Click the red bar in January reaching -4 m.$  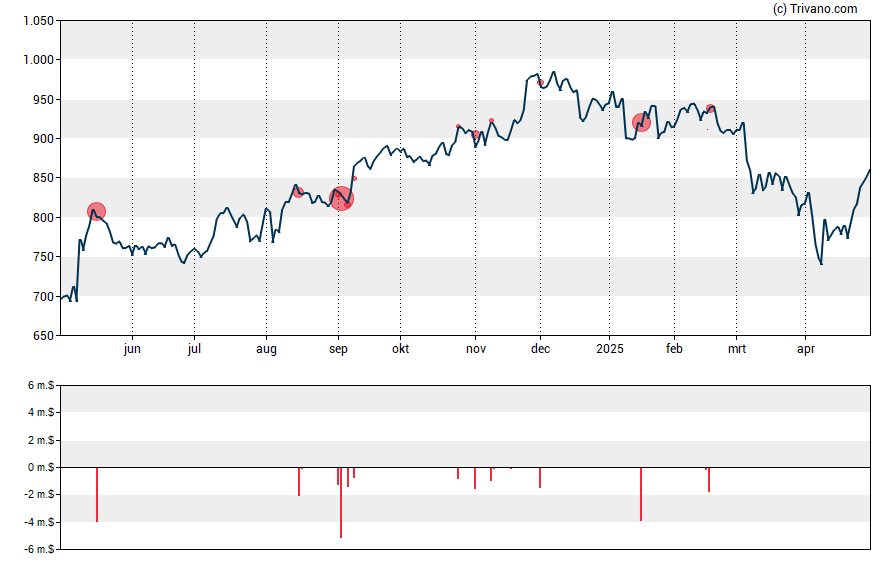tap(641, 494)
